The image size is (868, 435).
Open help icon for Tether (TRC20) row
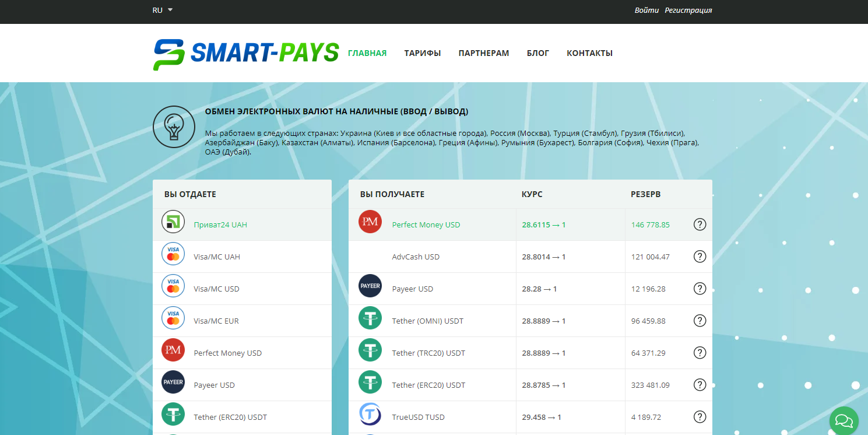tap(700, 353)
